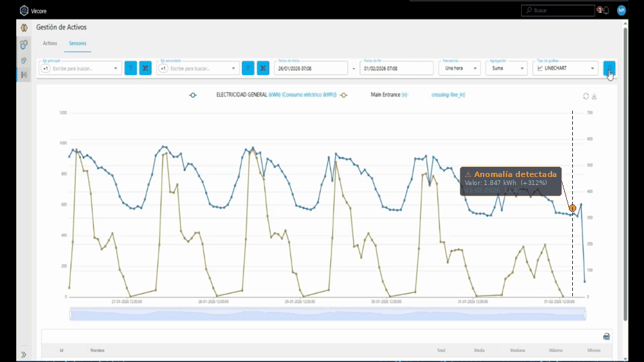Click the Buscar search box
Image resolution: width=644 pixels, height=362 pixels.
click(557, 10)
